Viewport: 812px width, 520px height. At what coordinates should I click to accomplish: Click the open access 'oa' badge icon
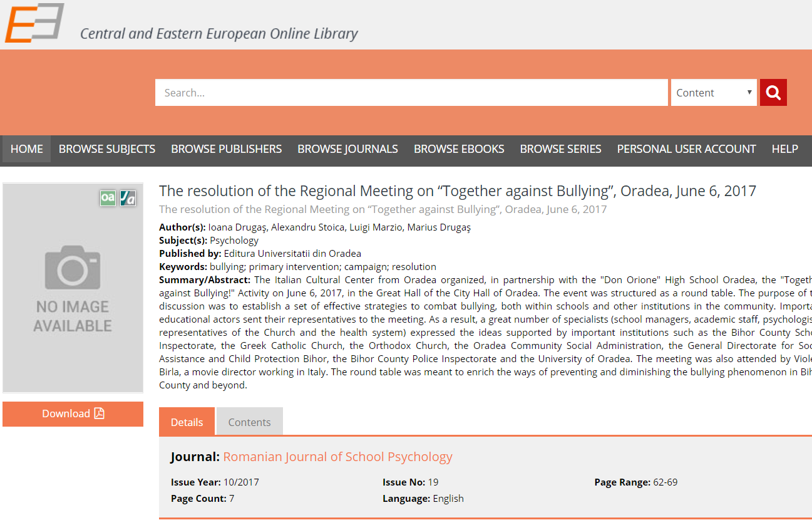(108, 198)
